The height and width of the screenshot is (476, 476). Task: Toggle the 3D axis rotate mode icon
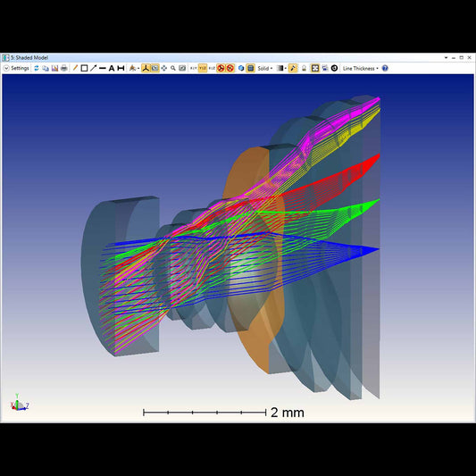point(146,68)
